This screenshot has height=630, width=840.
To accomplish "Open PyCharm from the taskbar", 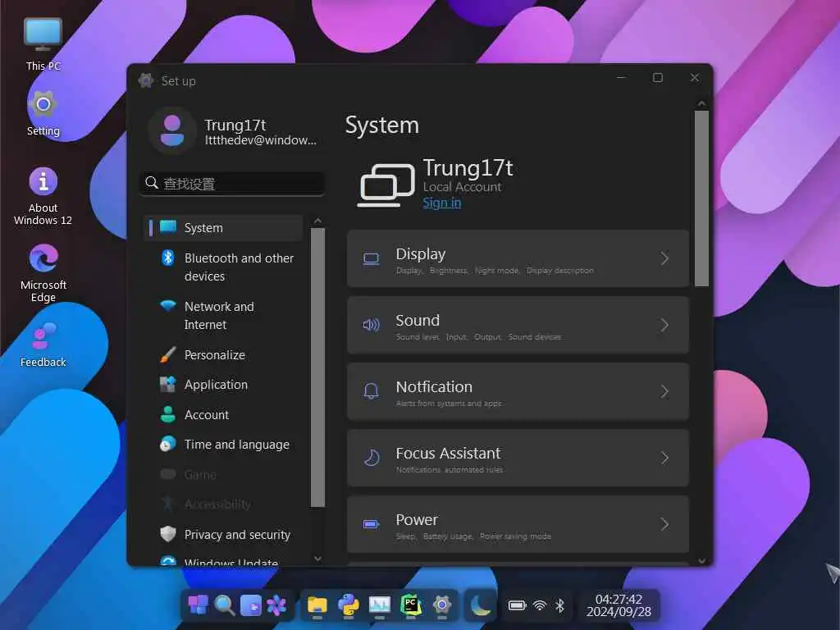I will coord(411,606).
